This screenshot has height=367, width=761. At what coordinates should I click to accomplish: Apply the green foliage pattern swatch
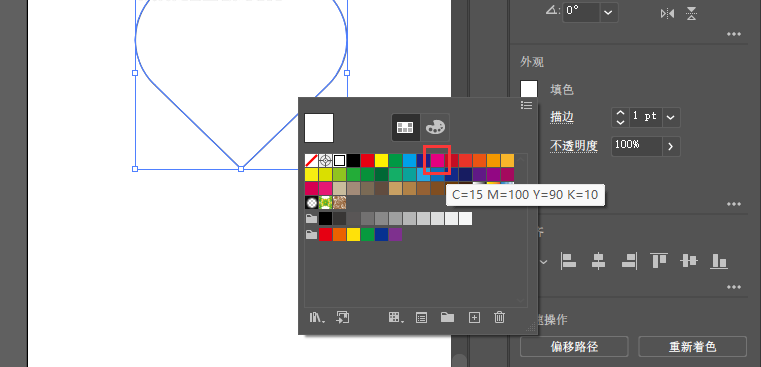coord(325,202)
